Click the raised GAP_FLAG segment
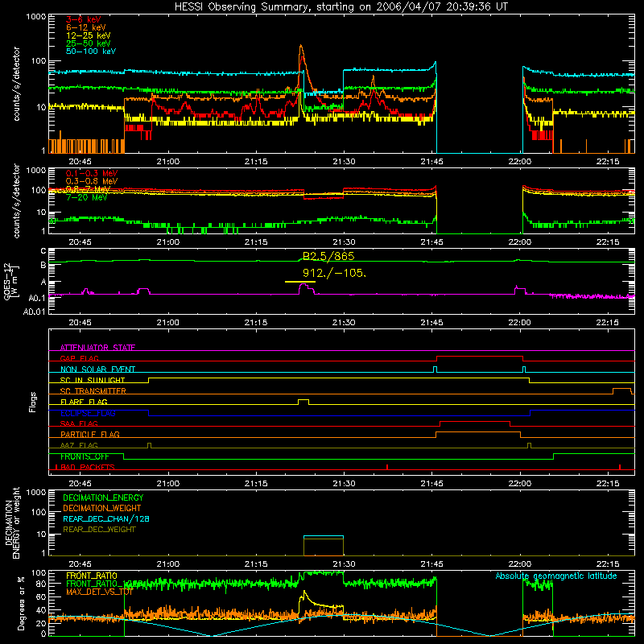 click(x=479, y=357)
